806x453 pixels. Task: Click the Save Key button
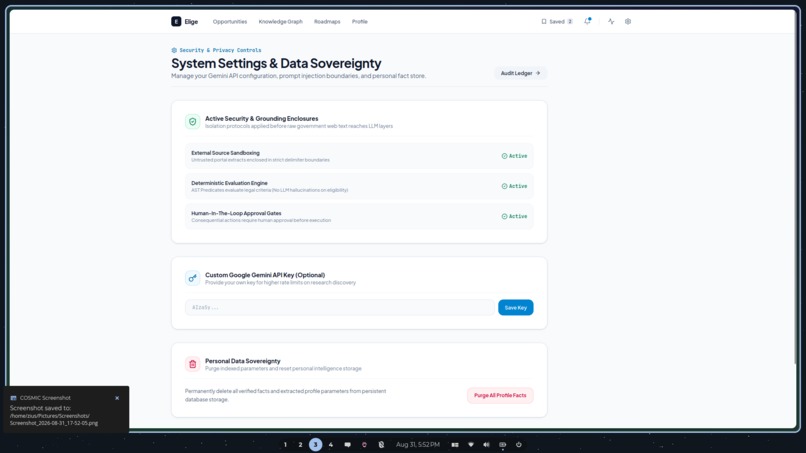coord(516,307)
